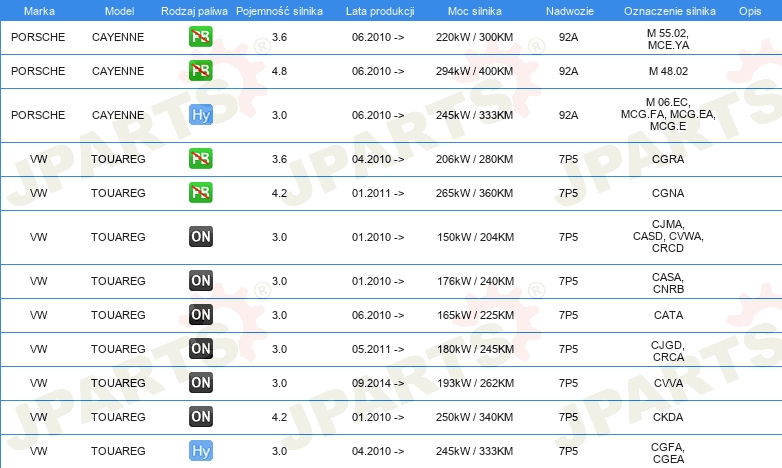Click the CKDA engine code
The image size is (782, 468).
[x=668, y=417]
